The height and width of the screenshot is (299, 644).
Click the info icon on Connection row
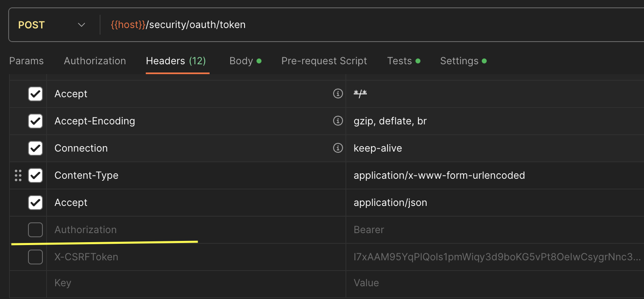coord(338,148)
